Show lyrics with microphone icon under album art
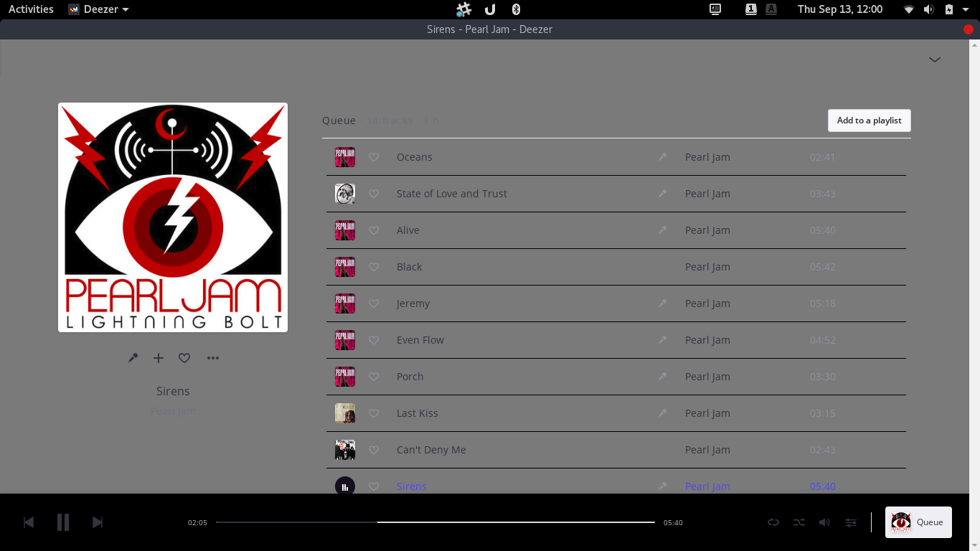Screen dimensions: 980x551 [133, 358]
